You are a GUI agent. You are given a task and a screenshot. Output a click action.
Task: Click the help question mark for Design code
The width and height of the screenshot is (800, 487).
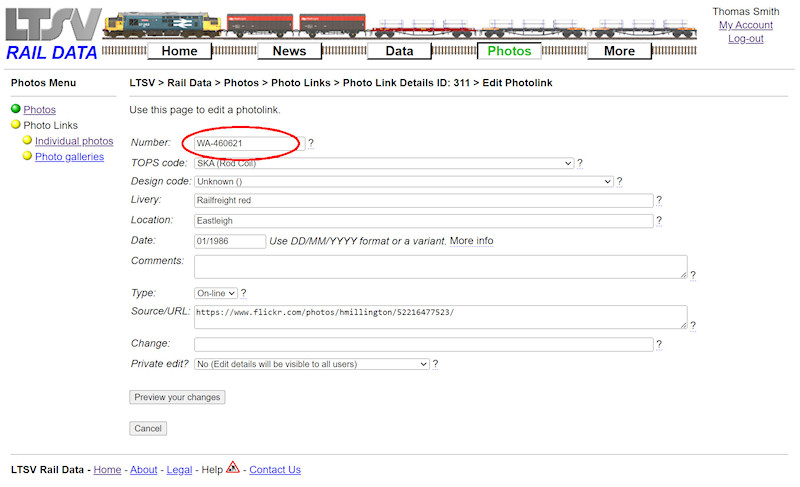coord(619,182)
